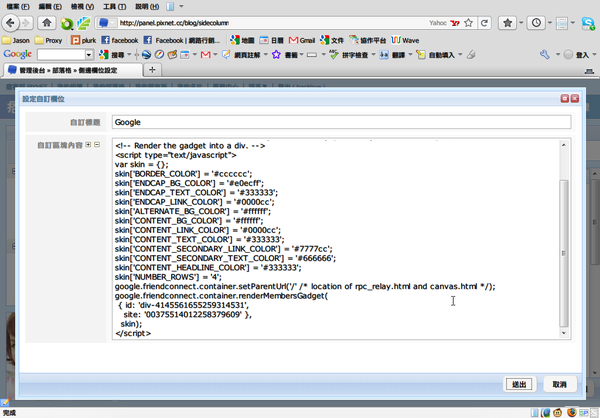The width and height of the screenshot is (600, 418).
Task: Click the green leaf icon beside address bar
Action: [x=83, y=23]
